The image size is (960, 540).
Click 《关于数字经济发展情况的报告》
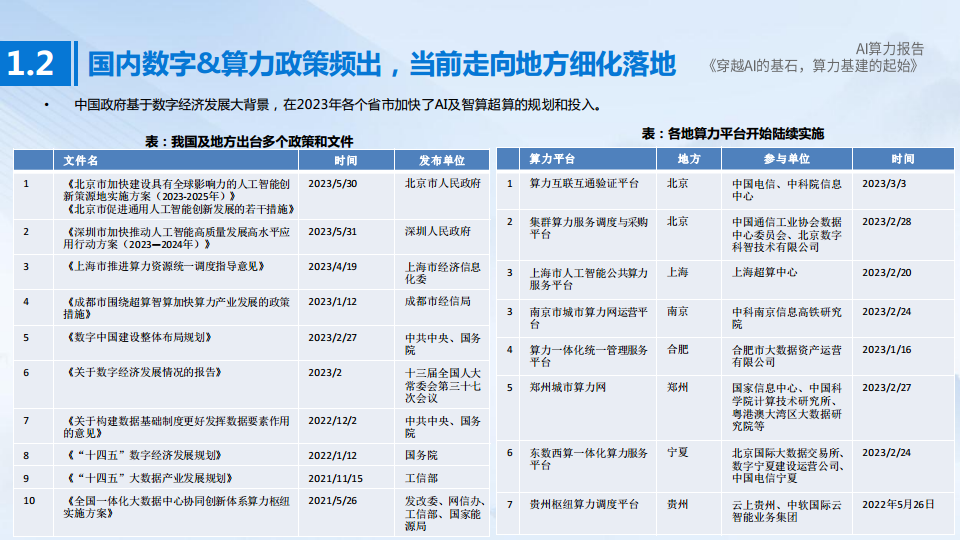[x=143, y=372]
